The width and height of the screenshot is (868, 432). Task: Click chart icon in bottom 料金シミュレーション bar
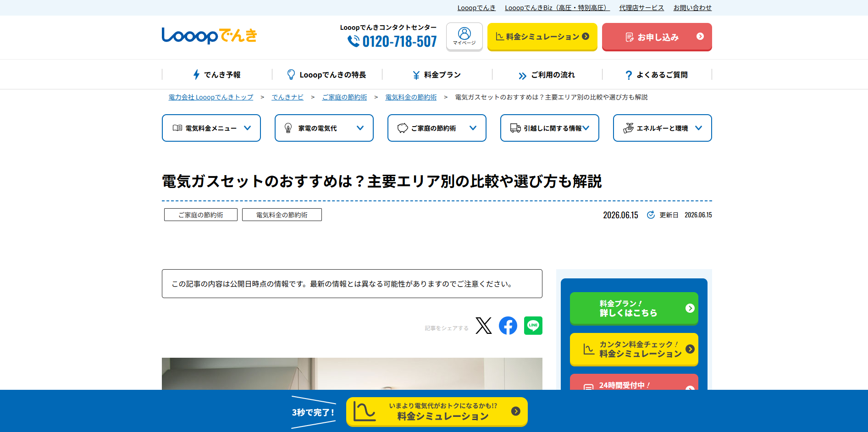365,412
